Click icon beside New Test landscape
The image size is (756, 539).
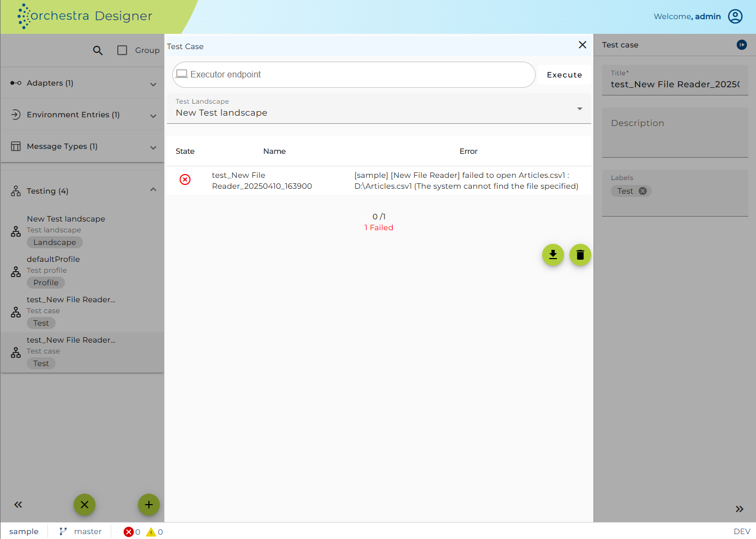click(16, 231)
